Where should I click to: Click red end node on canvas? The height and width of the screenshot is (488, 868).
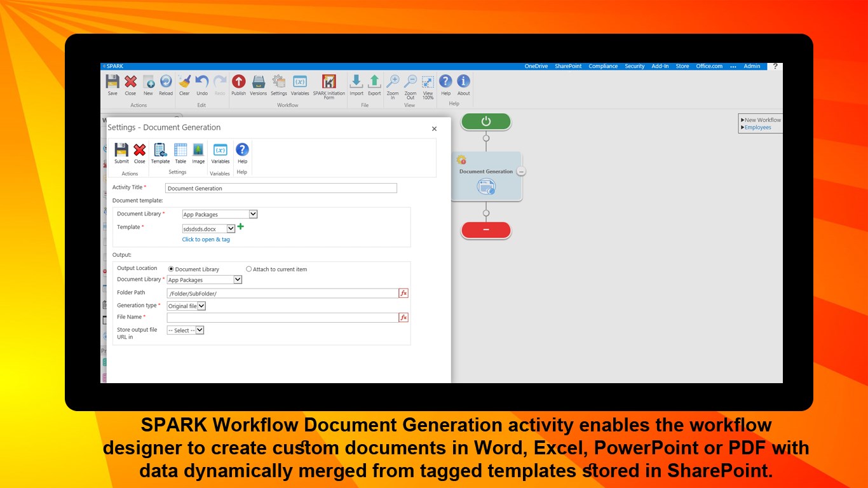pyautogui.click(x=486, y=230)
